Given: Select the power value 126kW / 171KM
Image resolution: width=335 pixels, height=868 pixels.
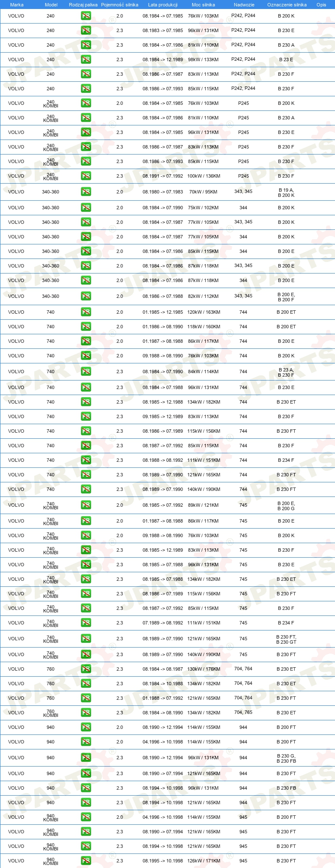Looking at the screenshot, I should [203, 861].
